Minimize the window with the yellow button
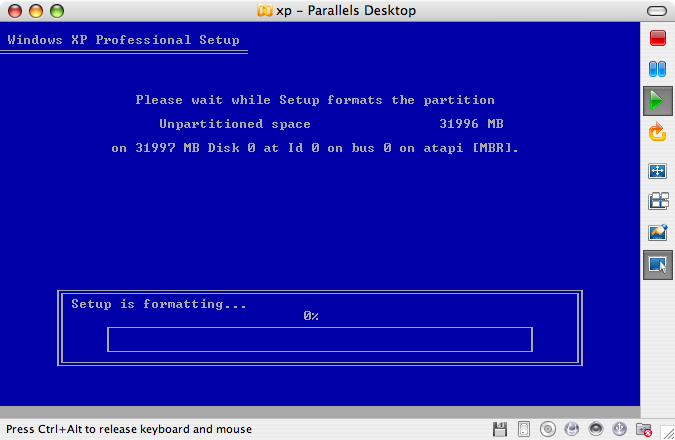This screenshot has width=675, height=440. 36,11
